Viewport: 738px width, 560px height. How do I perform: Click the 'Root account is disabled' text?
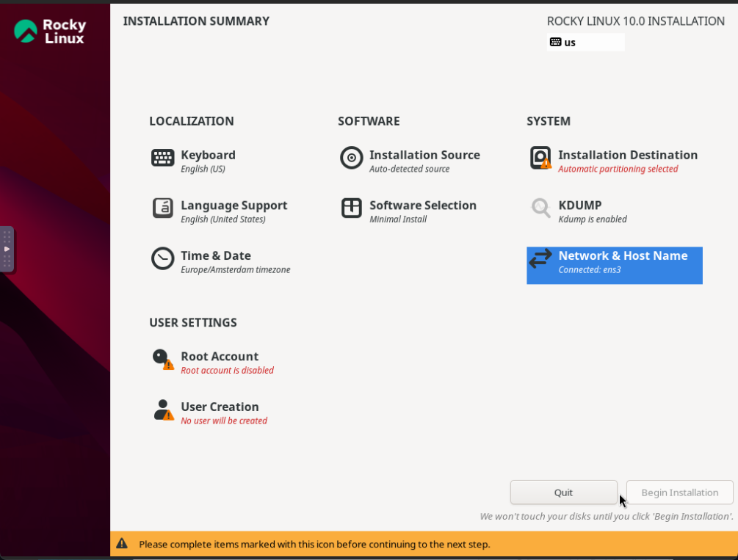tap(228, 371)
